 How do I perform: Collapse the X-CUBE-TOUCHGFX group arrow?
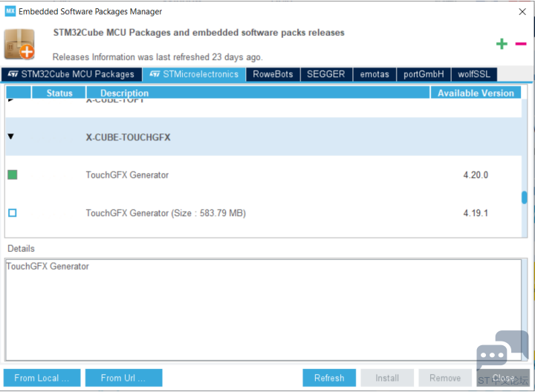tap(11, 137)
